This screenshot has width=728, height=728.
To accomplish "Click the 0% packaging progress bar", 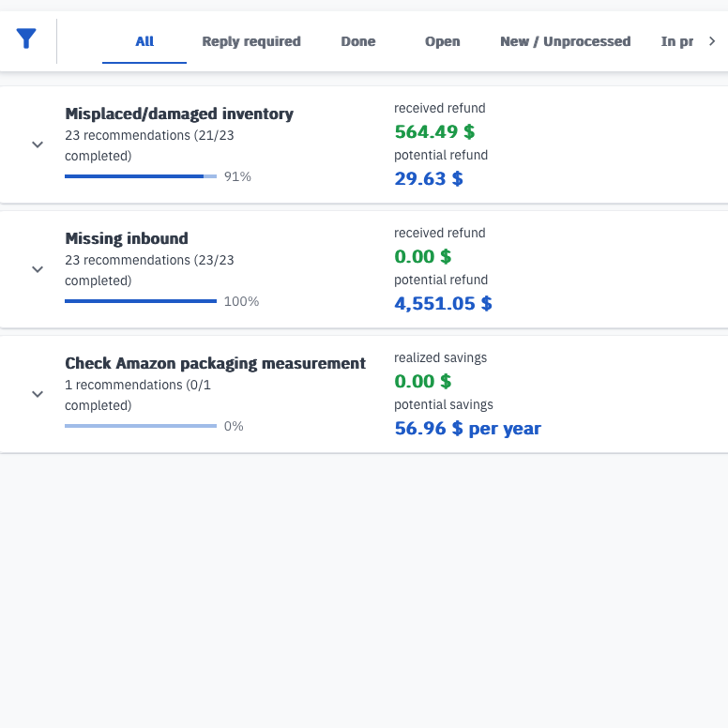I will pos(141,426).
